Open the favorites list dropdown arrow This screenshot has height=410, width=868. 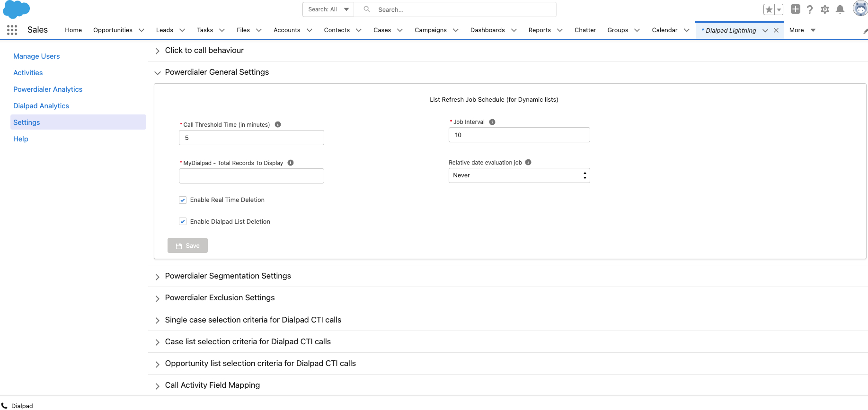click(779, 9)
